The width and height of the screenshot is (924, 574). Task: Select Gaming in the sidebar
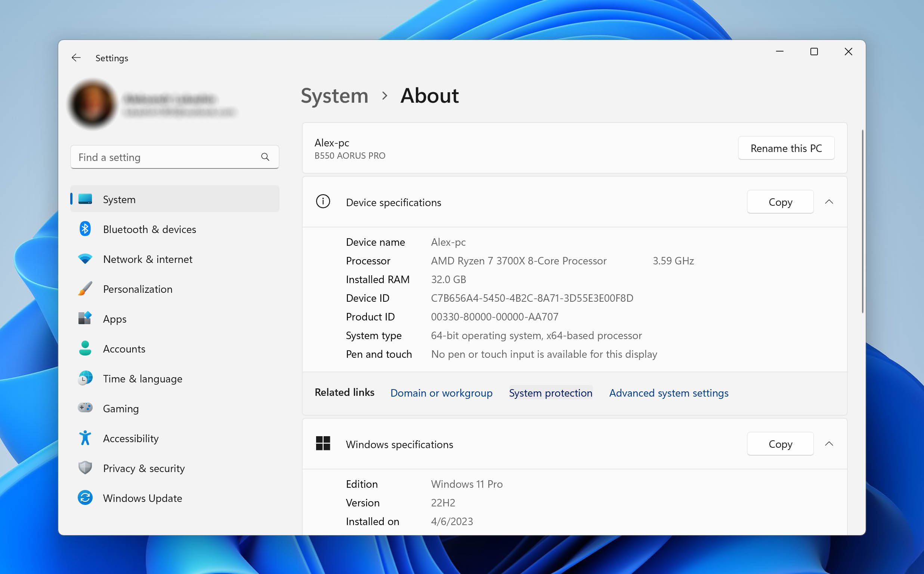click(x=175, y=408)
